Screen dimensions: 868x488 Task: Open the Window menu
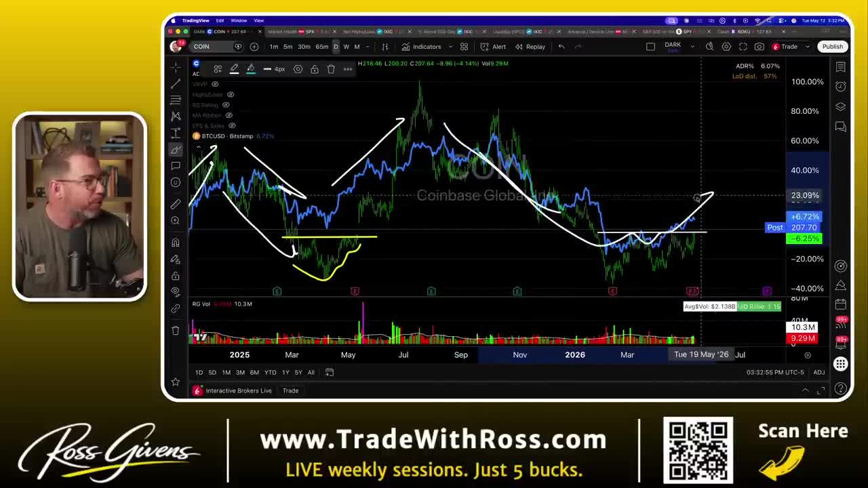239,20
